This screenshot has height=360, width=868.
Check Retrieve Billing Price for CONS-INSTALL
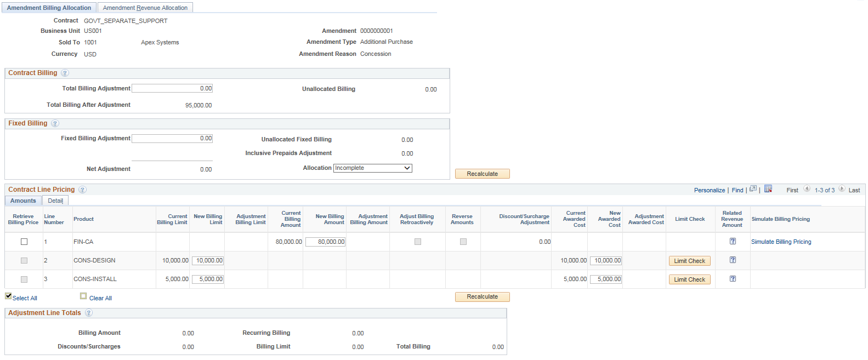click(x=24, y=279)
